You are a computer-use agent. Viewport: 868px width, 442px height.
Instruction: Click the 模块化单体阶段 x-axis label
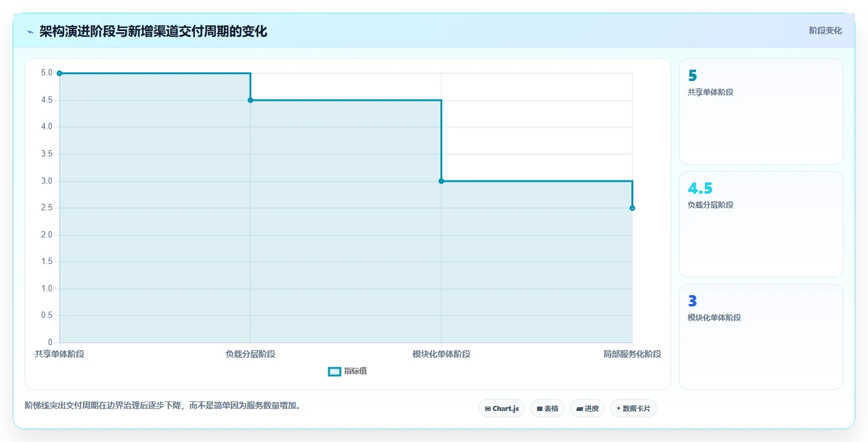(442, 354)
